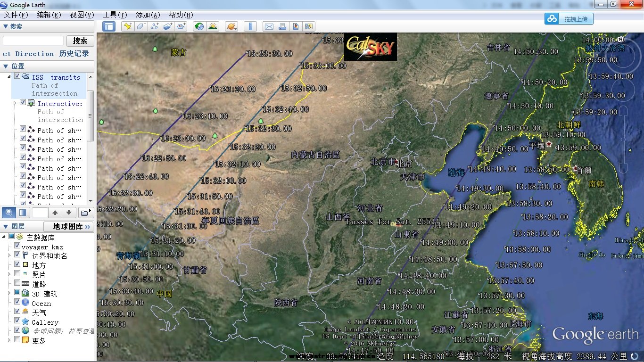Screen dimensions: 644x362
Task: Select the Add Polygon tool
Action: [141, 26]
